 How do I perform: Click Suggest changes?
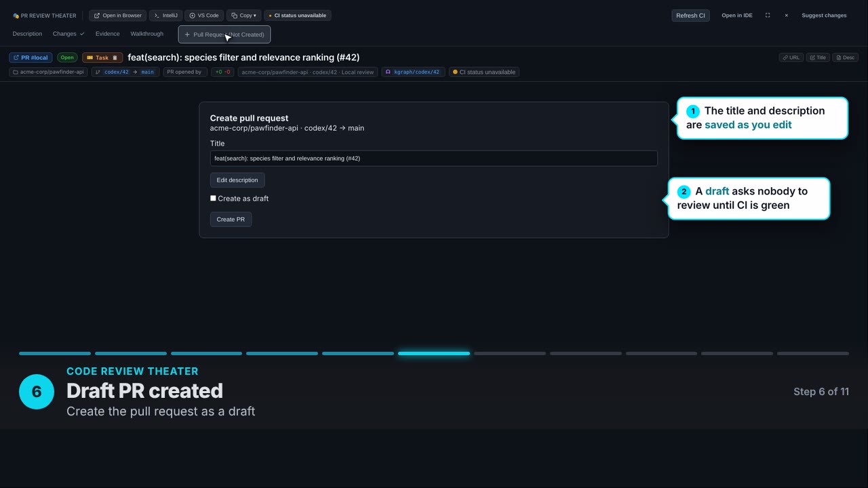click(x=824, y=16)
